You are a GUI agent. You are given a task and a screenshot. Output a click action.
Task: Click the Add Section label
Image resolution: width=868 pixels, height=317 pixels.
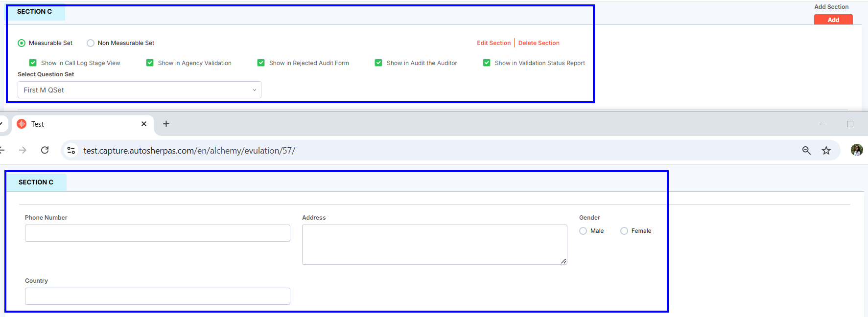(x=831, y=7)
